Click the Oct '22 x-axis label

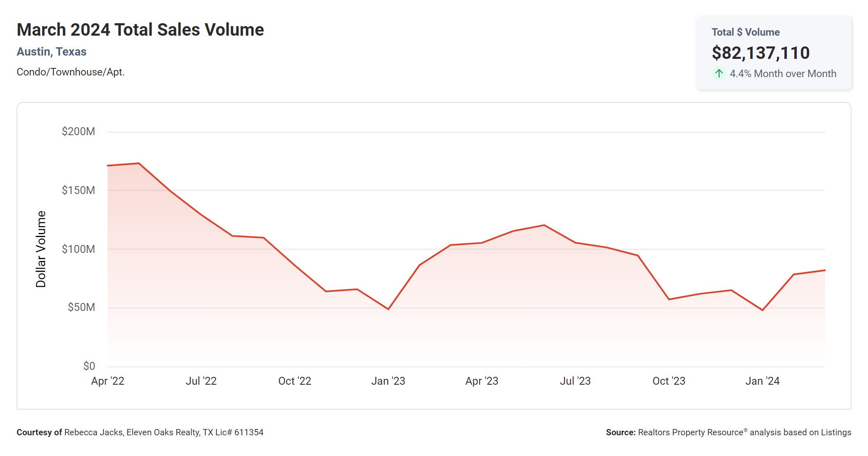(294, 381)
